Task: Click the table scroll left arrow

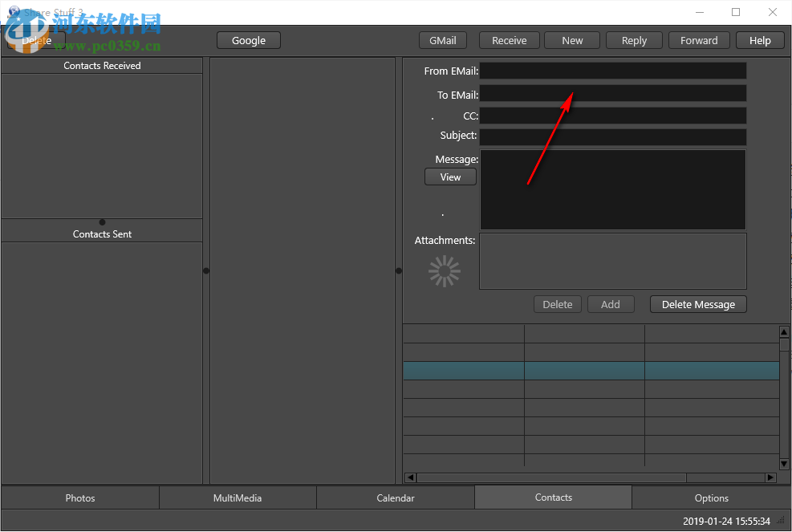Action: 410,477
